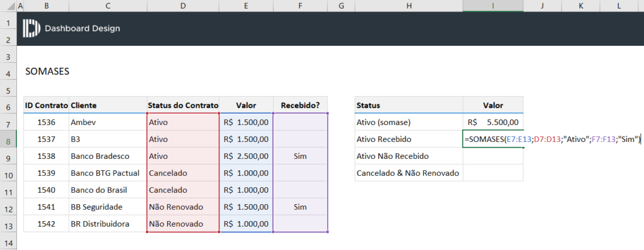Select the Ativo status cell for Ambev
Viewport: 644px width, 250px height.
point(183,122)
